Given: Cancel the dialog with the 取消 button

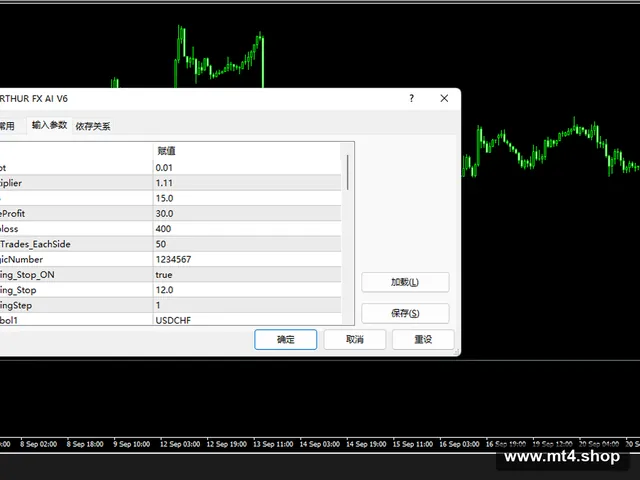Looking at the screenshot, I should (355, 340).
